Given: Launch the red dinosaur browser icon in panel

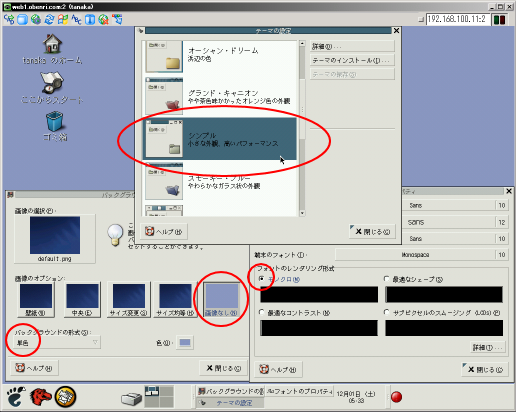Looking at the screenshot, I should coord(41,397).
